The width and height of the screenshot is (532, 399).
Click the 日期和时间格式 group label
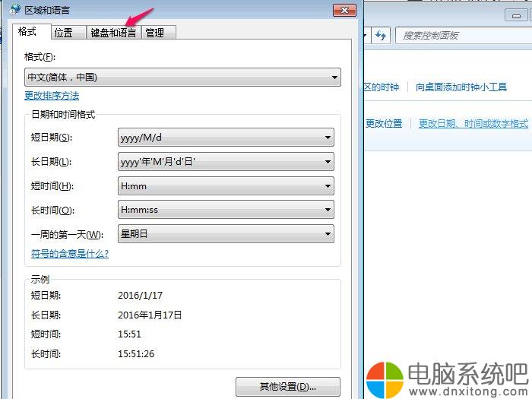(63, 114)
